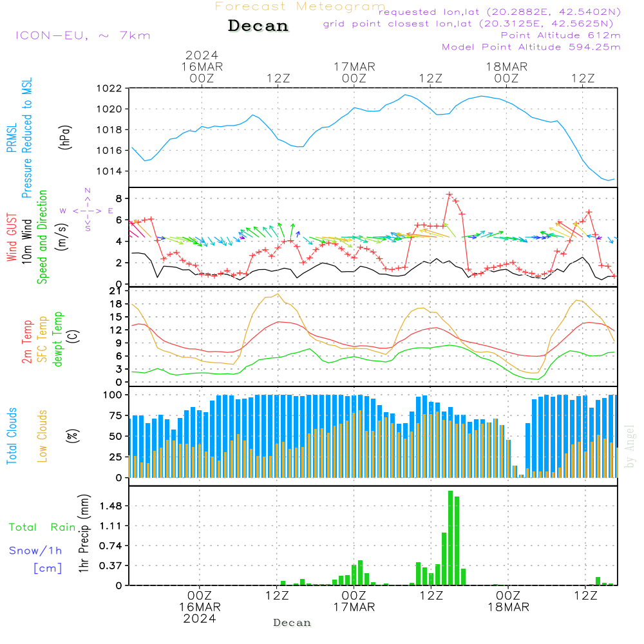Click the '(%)' cloud unit label
This screenshot has width=644, height=644.
72,436
